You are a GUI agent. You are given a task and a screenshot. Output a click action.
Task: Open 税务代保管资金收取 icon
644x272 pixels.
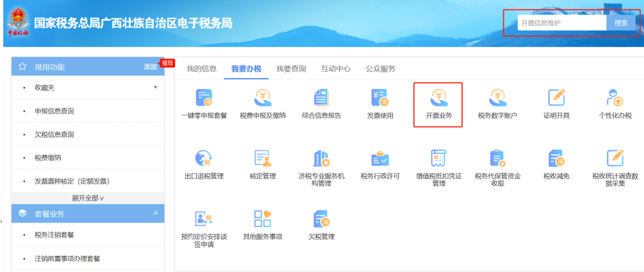[x=497, y=159]
